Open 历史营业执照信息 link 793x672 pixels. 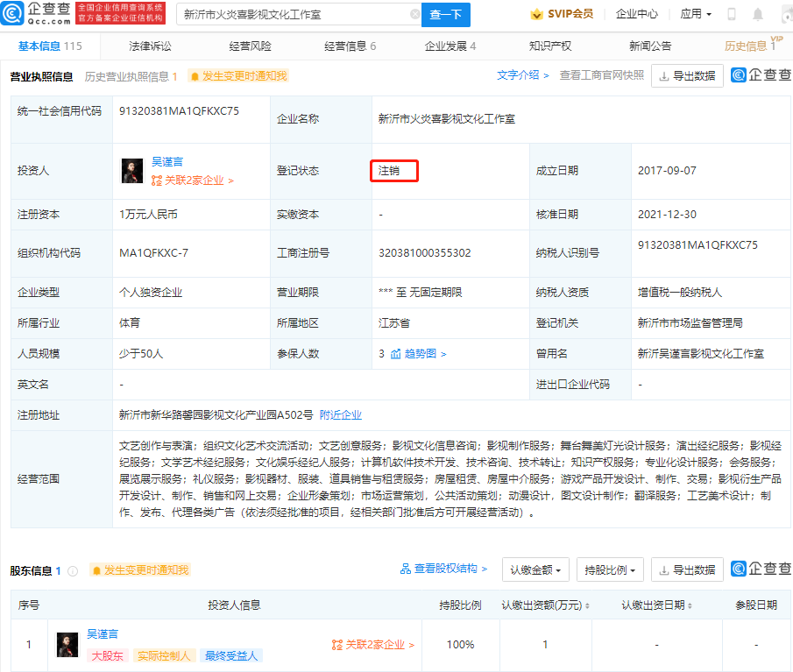(x=131, y=76)
